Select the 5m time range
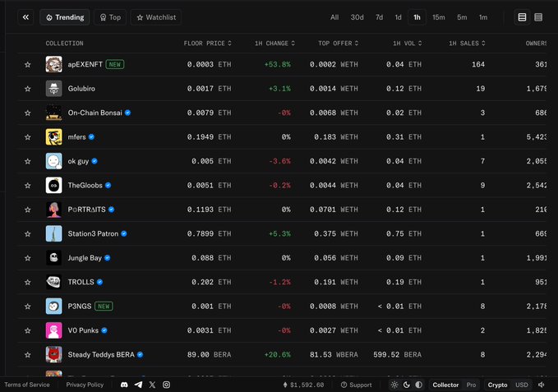Screen dimensions: 558x392 click(x=462, y=17)
